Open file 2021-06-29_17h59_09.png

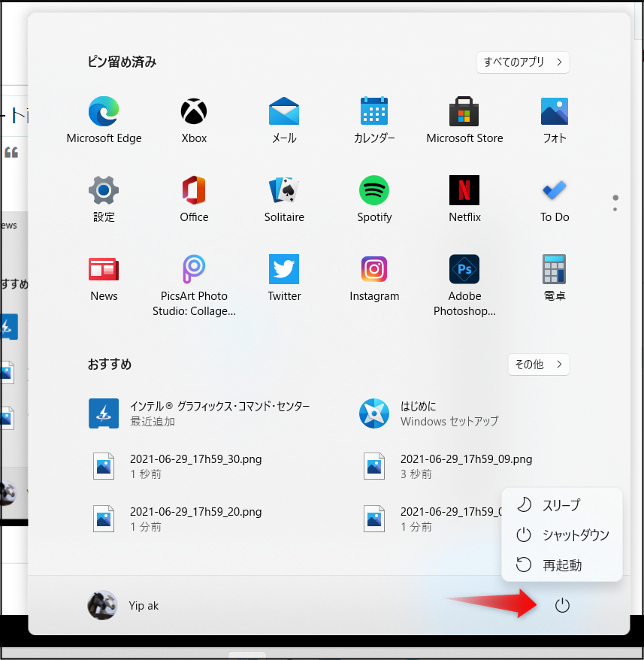pos(447,466)
